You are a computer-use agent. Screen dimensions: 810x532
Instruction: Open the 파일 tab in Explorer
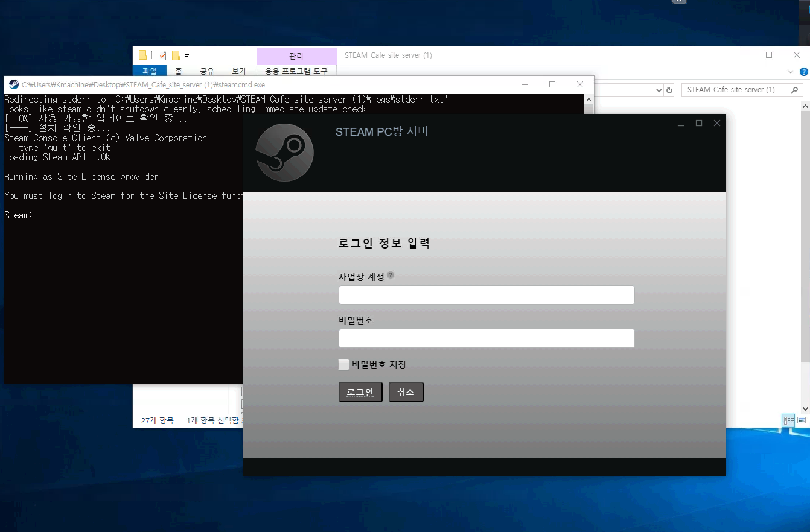point(150,71)
